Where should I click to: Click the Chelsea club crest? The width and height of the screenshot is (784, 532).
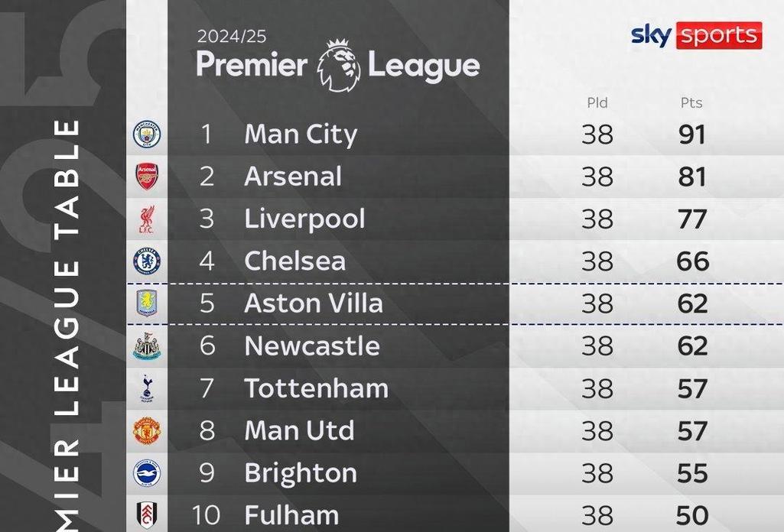[147, 261]
